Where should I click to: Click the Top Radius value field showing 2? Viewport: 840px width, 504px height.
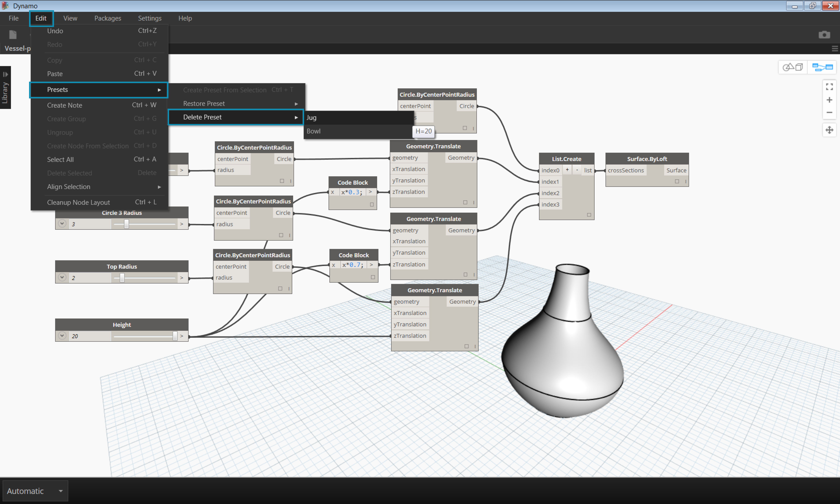click(90, 278)
